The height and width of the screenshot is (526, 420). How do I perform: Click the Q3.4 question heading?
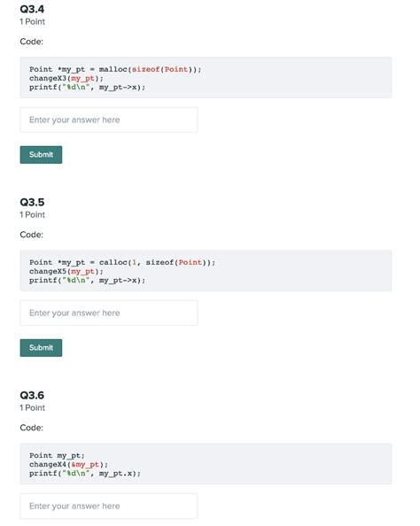coord(32,9)
